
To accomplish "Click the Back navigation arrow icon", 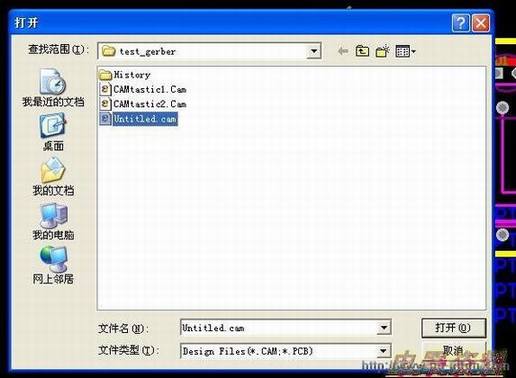I will click(x=343, y=51).
